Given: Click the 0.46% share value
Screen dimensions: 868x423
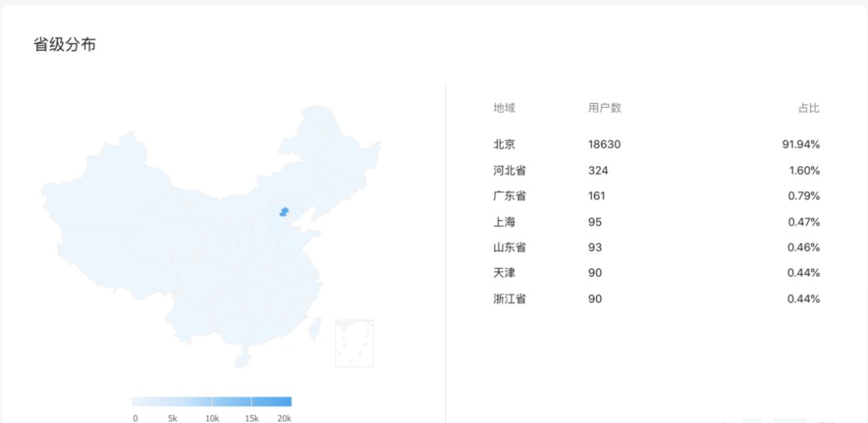Looking at the screenshot, I should coord(804,247).
